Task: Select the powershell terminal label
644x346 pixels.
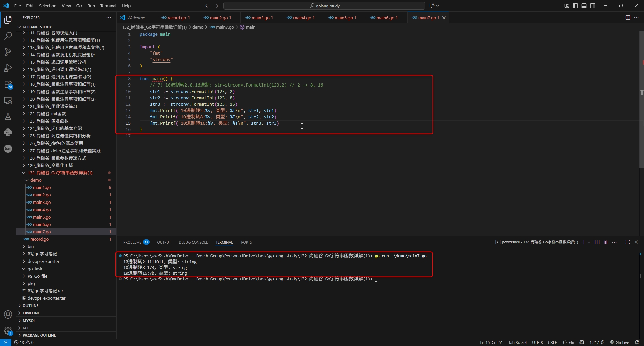Action: point(537,242)
